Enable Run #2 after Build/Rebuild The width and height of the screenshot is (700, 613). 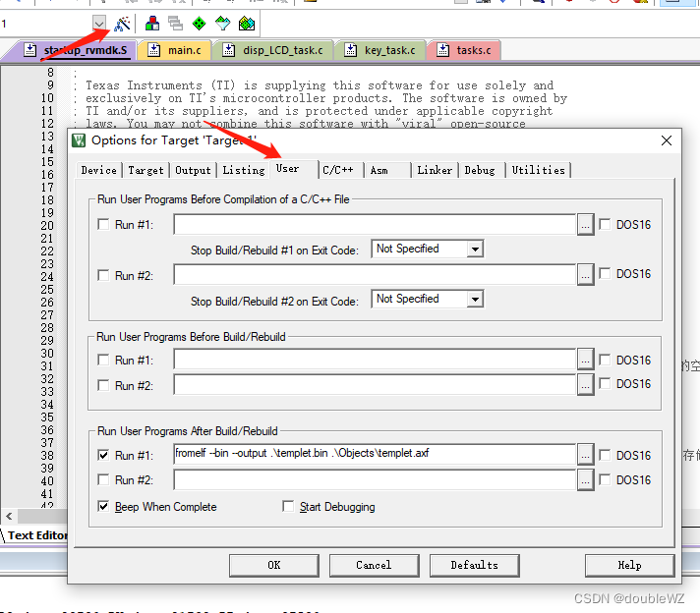(x=103, y=479)
